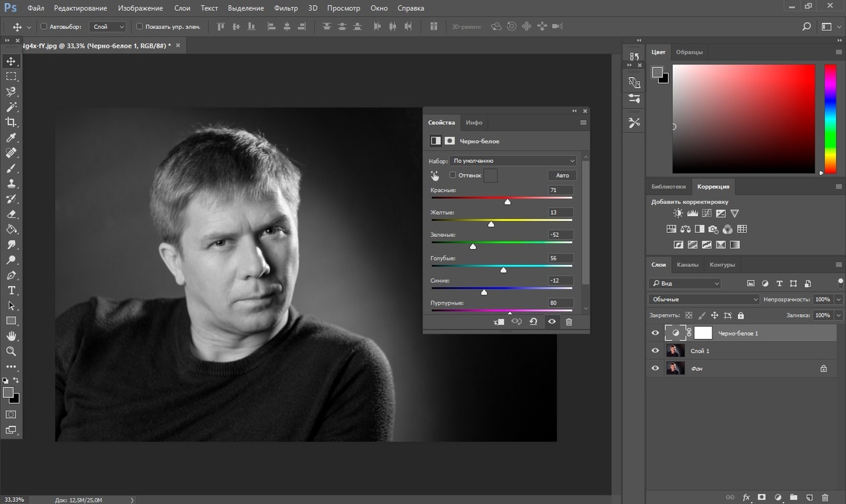Open the Layers panel flyout menu
Screen dimensions: 846x504
pyautogui.click(x=839, y=264)
